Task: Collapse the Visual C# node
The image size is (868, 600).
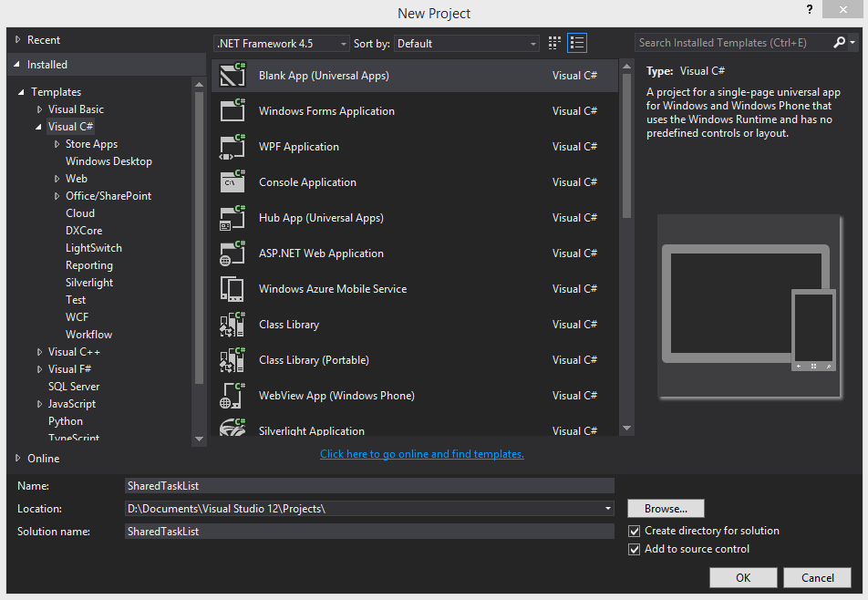Action: click(x=38, y=127)
